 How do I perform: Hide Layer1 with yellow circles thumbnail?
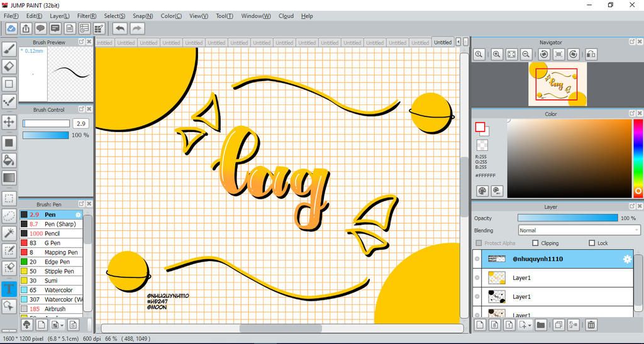(x=477, y=278)
